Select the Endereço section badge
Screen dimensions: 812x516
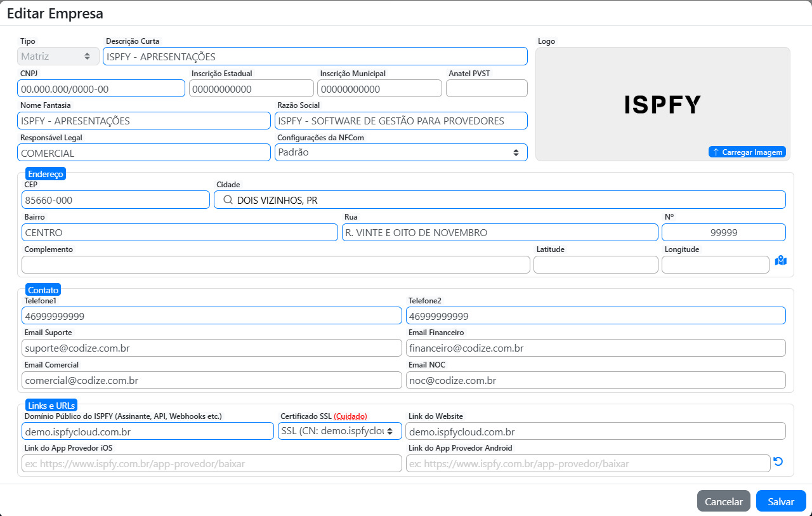45,173
